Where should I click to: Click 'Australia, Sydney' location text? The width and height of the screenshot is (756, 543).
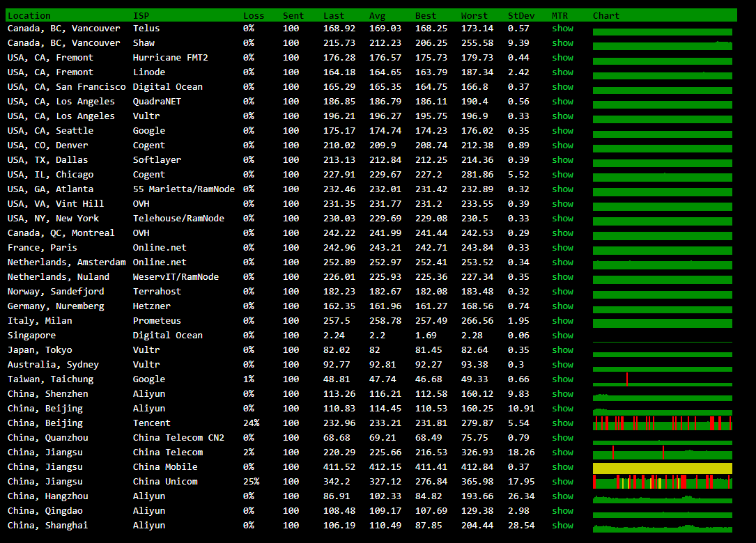click(x=53, y=365)
